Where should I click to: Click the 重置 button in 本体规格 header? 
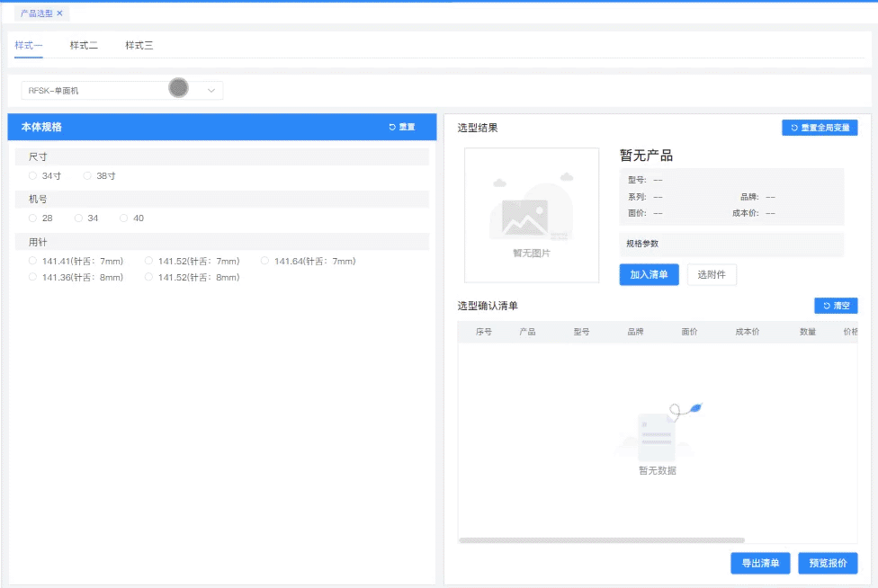(402, 127)
